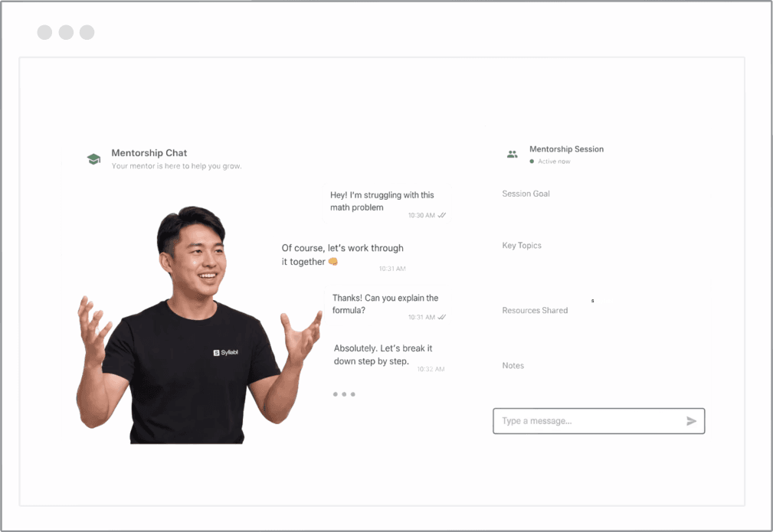Select the "Thanks! Can you explain the formula?" message

pyautogui.click(x=387, y=306)
